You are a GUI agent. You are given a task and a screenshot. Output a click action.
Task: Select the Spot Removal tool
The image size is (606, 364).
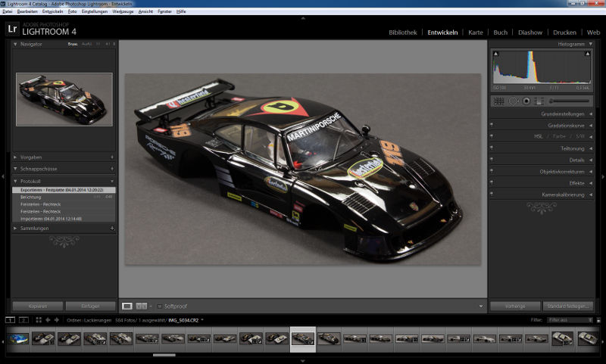click(513, 101)
